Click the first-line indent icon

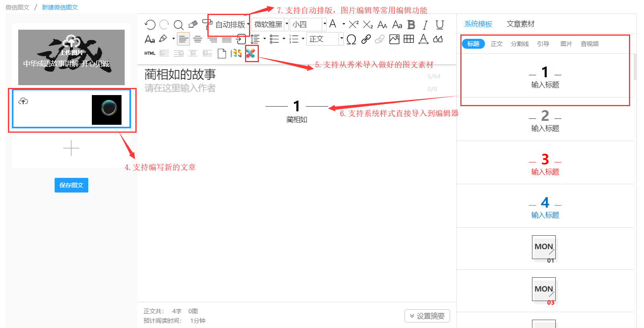(x=241, y=39)
